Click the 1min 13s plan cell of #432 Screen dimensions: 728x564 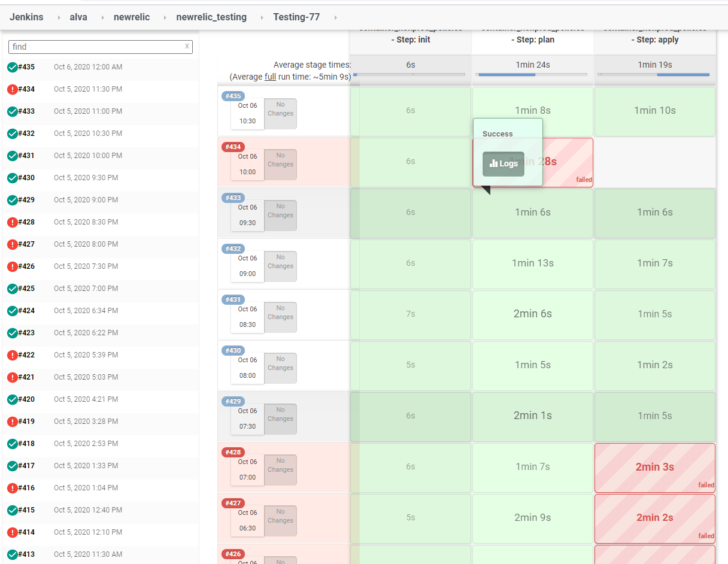[x=533, y=264]
